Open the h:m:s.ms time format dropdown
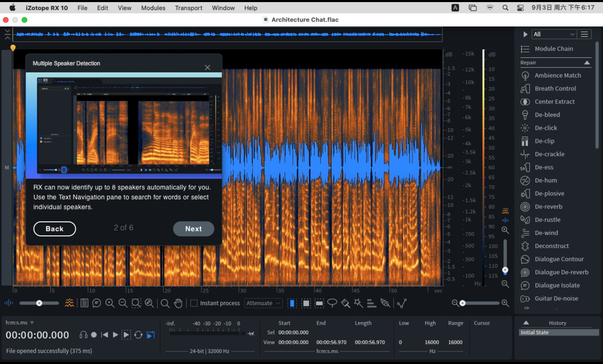Screen dimensions: 603x364 point(20,323)
